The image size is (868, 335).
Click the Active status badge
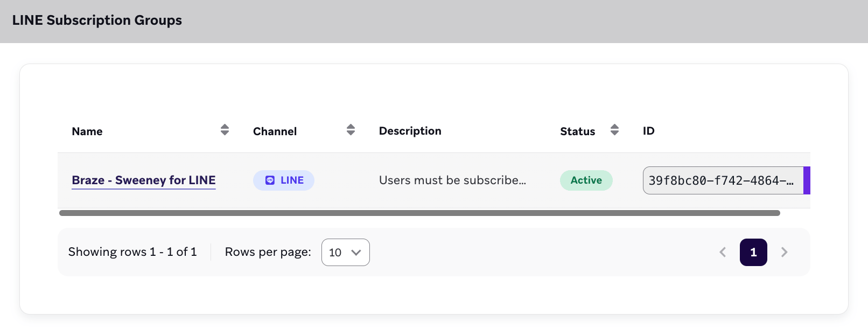click(x=586, y=180)
